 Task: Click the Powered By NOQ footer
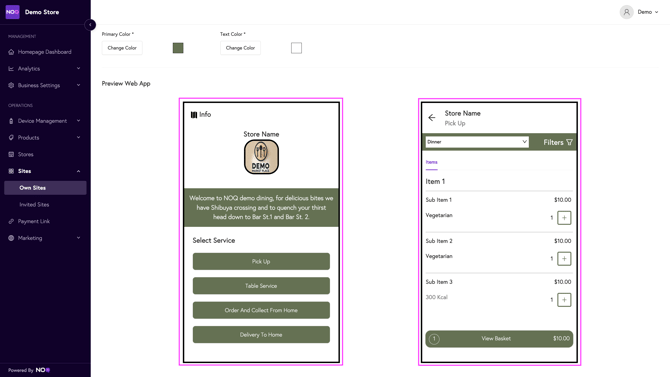coord(29,370)
